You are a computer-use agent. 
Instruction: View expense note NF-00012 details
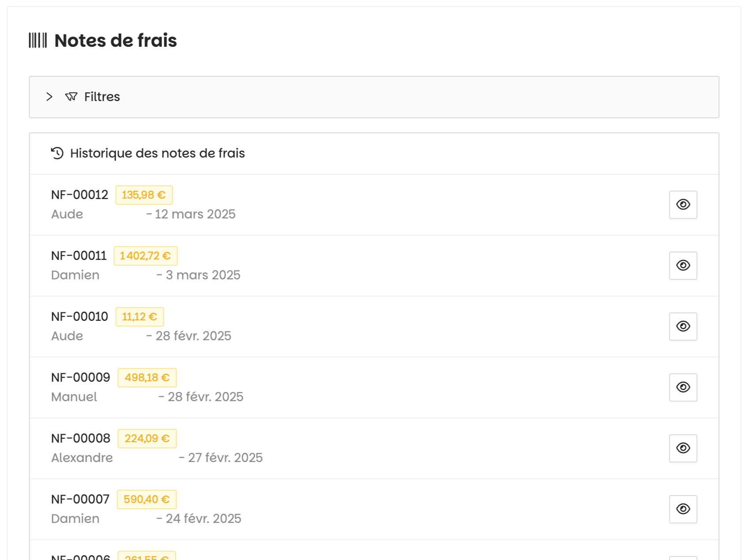(683, 205)
